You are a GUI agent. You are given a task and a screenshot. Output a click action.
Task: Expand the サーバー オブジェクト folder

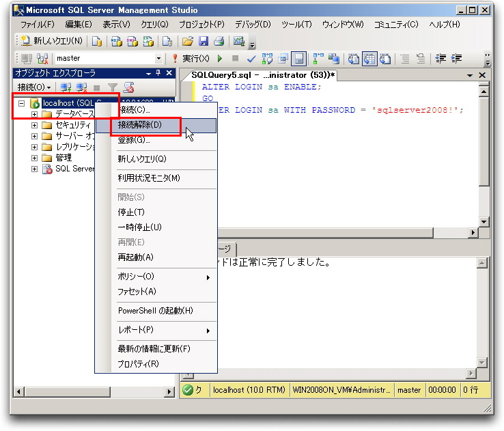coord(34,136)
